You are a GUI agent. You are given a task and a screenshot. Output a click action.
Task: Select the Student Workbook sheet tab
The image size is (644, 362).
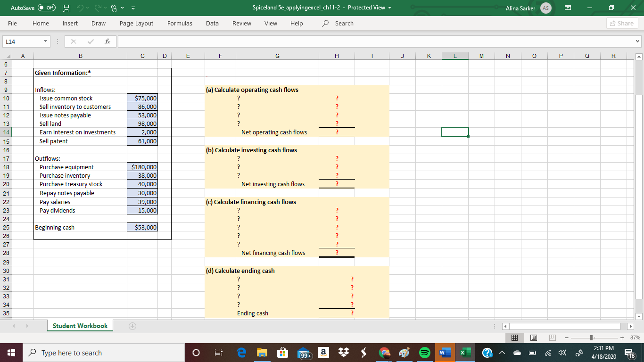[x=79, y=325]
